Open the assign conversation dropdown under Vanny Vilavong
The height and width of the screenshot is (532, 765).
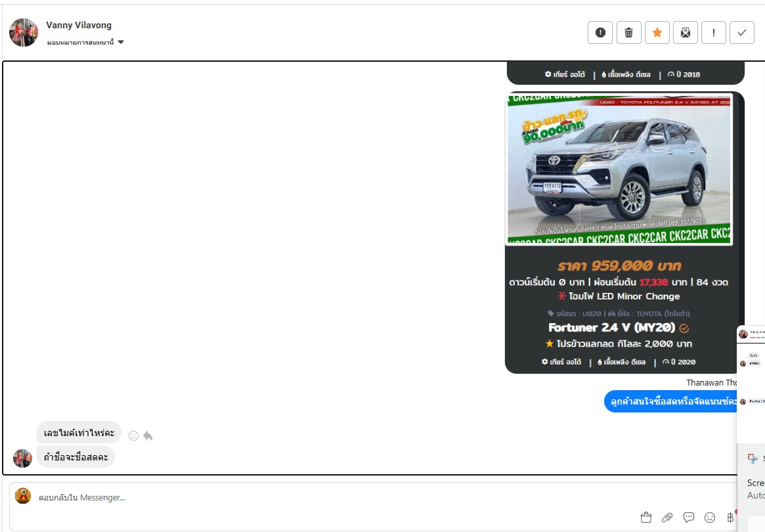click(x=85, y=43)
